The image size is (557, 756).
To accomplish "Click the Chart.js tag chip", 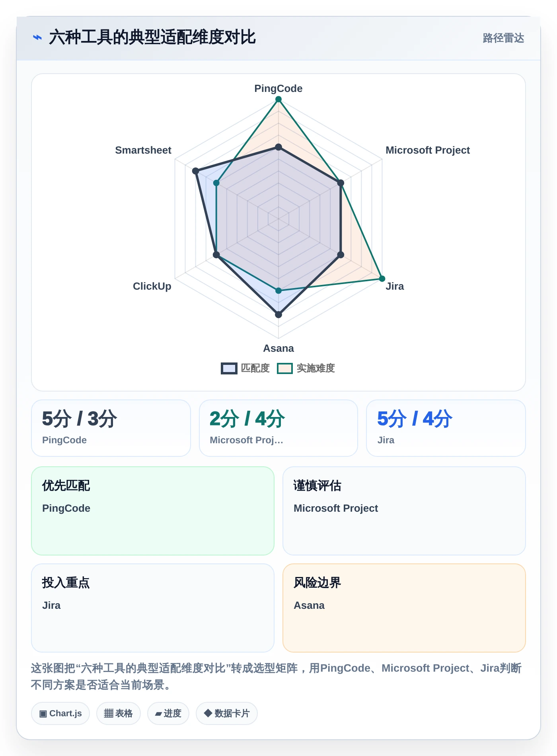I will coord(60,713).
